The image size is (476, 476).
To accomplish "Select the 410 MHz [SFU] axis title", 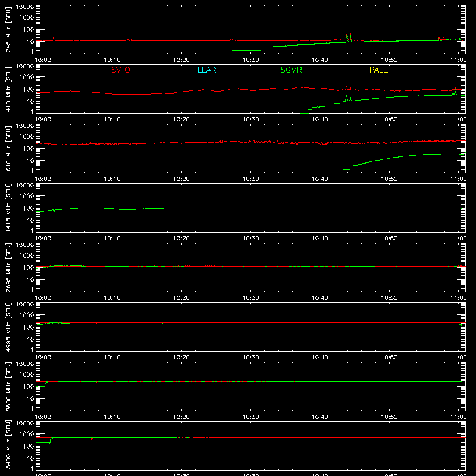I will [x=8, y=89].
